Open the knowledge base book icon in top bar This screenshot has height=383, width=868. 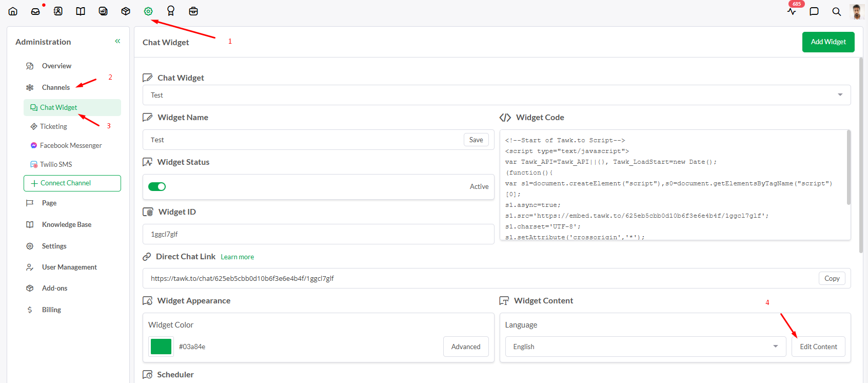point(81,11)
